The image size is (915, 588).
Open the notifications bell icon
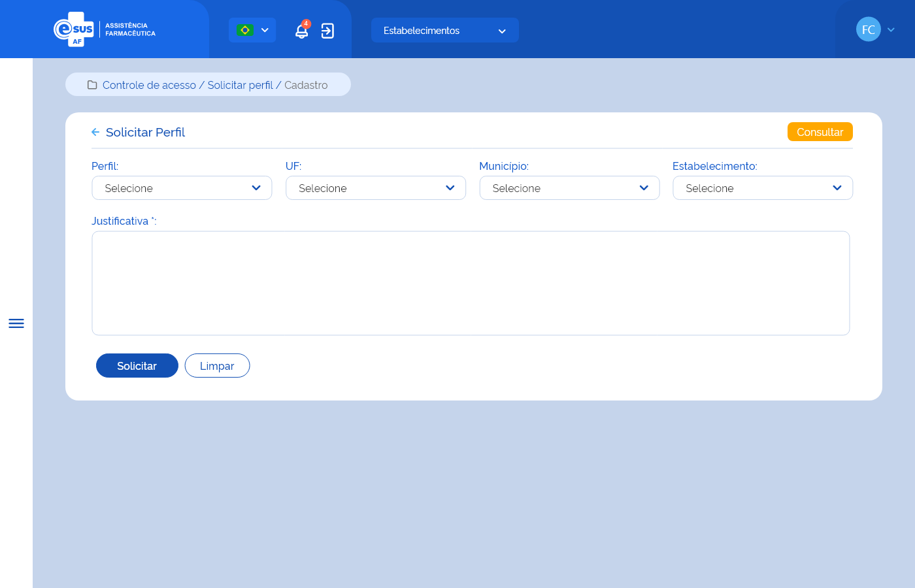302,30
